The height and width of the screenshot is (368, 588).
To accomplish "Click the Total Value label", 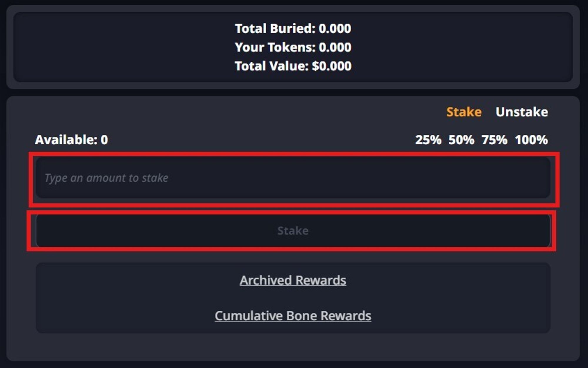I will point(271,66).
